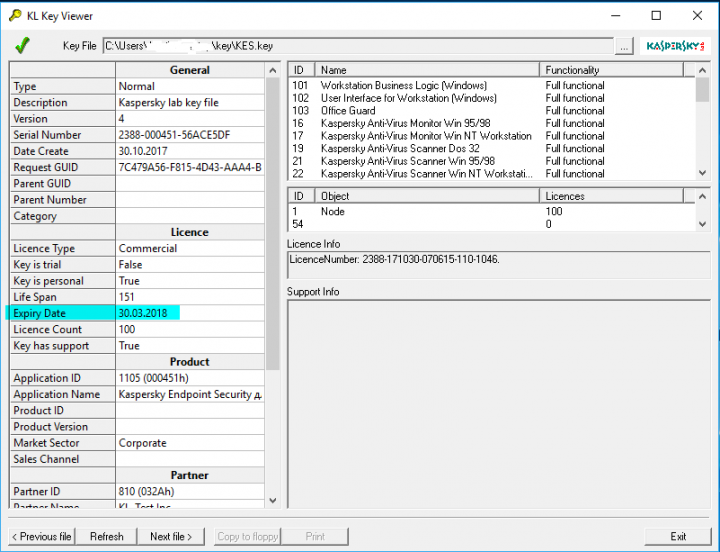Click the Date Create value 30.10.2017
720x552 pixels.
[x=190, y=151]
